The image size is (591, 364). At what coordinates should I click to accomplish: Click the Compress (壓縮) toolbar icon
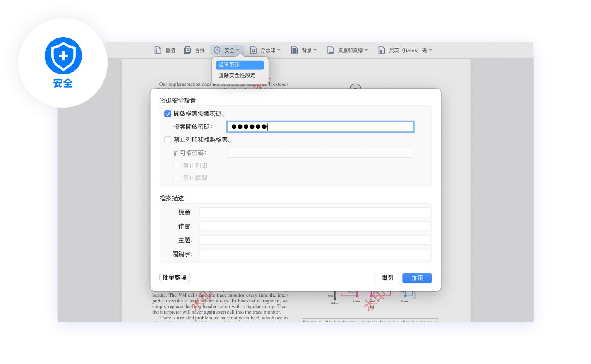158,50
